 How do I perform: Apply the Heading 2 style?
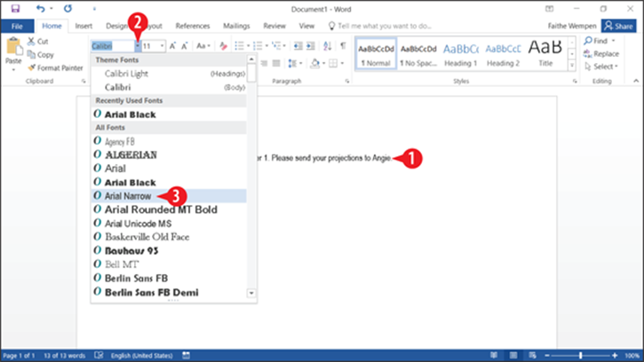tap(503, 54)
